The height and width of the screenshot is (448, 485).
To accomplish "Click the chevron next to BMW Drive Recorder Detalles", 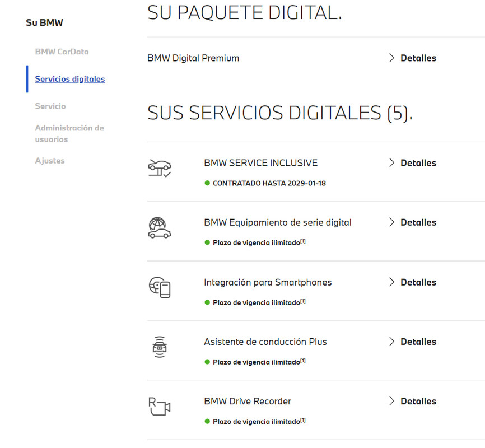I will (x=391, y=401).
